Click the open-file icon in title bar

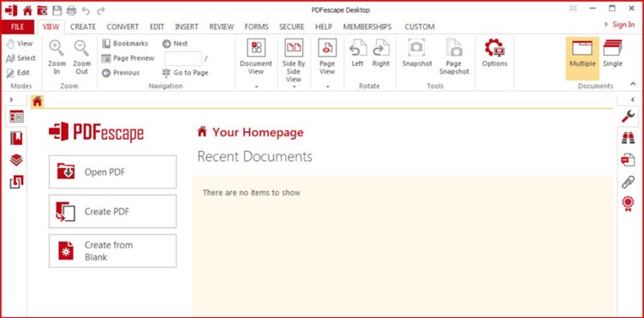tap(42, 10)
